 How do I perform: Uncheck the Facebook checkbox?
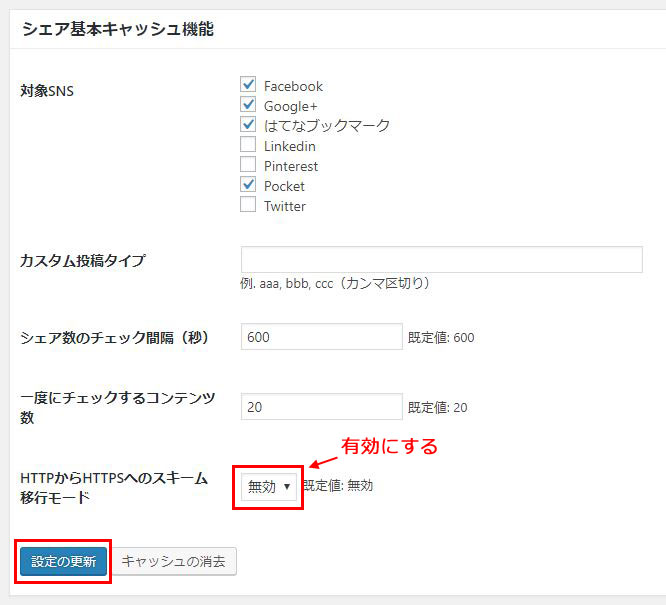click(248, 85)
